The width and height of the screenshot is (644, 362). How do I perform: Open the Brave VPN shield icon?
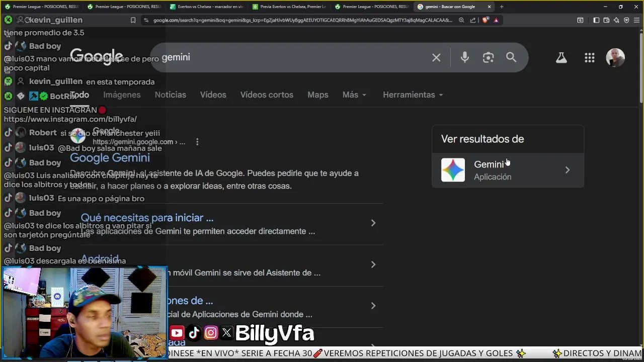(x=626, y=20)
